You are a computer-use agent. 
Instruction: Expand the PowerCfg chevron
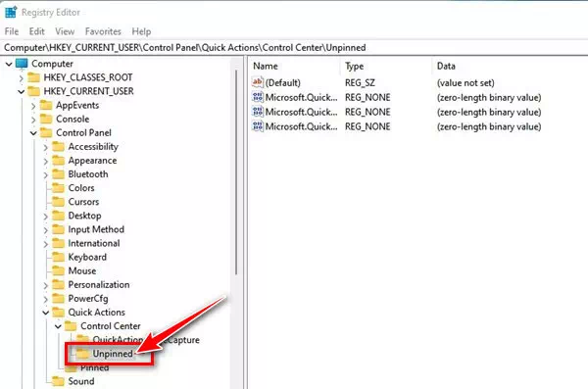[45, 300]
